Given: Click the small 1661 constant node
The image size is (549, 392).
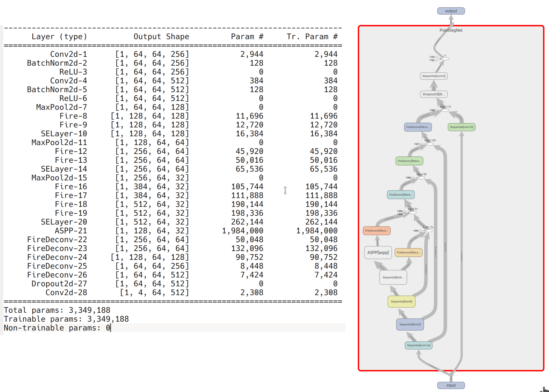Looking at the screenshot, I should coord(421,144).
